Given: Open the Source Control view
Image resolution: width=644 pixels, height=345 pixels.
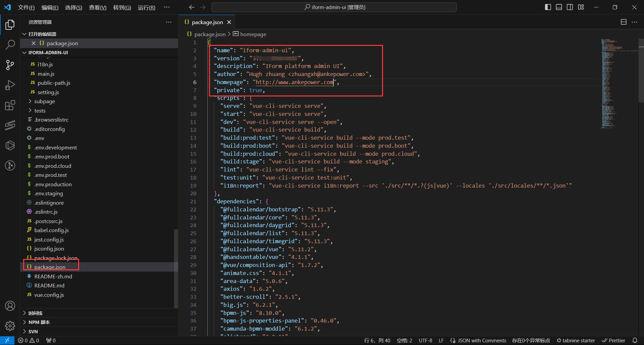Looking at the screenshot, I should [10, 65].
